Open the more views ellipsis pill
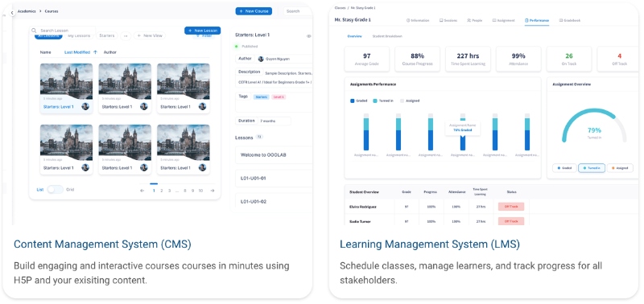Screen dimensions: 644x304 point(126,36)
